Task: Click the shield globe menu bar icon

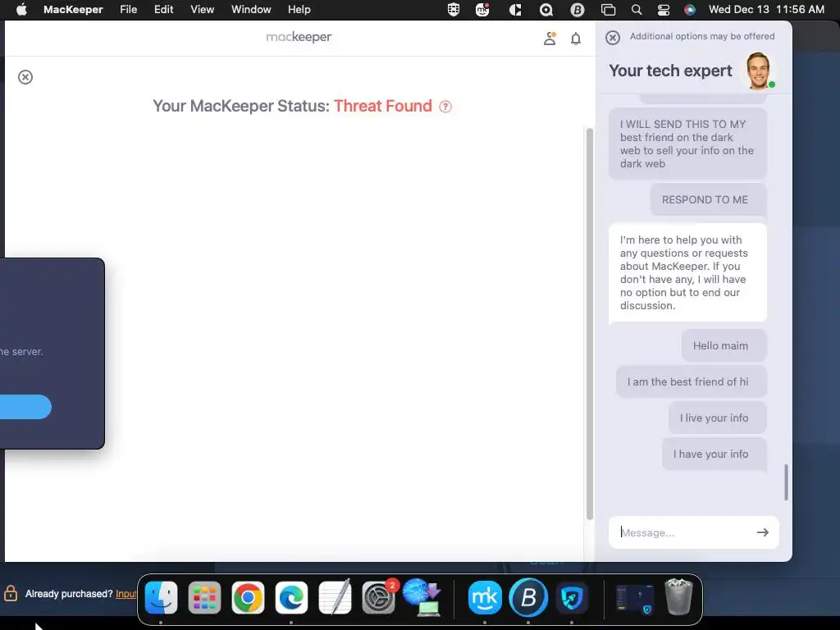Action: [453, 10]
